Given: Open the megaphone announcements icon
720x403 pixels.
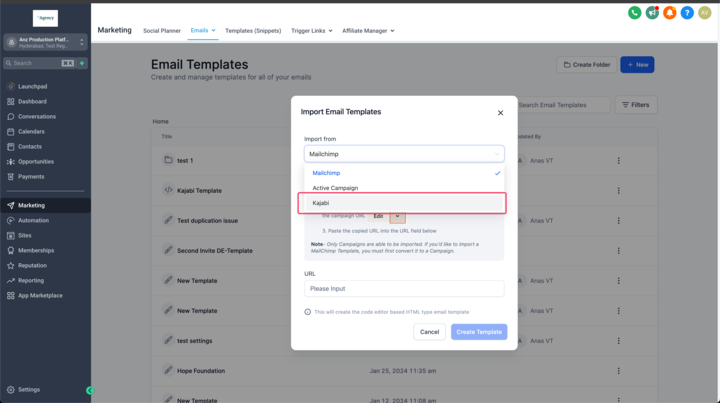Looking at the screenshot, I should click(x=652, y=13).
